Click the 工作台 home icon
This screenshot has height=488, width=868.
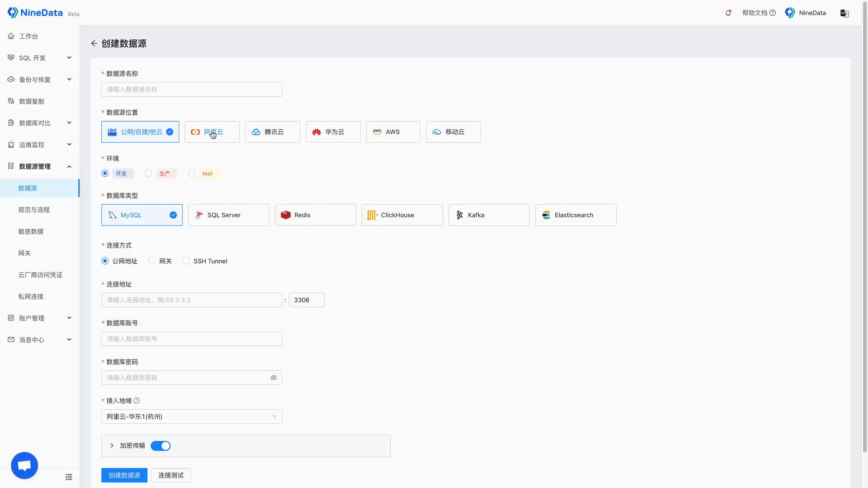tap(11, 36)
